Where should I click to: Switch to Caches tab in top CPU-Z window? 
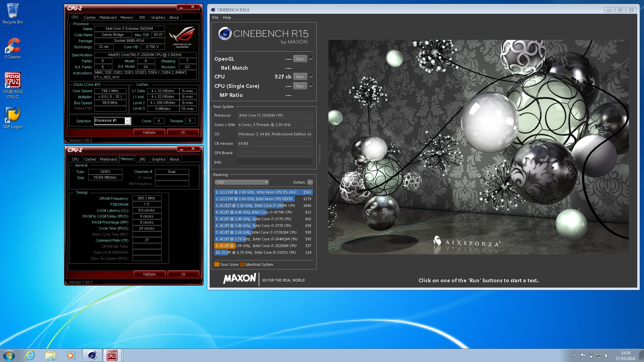[x=90, y=17]
